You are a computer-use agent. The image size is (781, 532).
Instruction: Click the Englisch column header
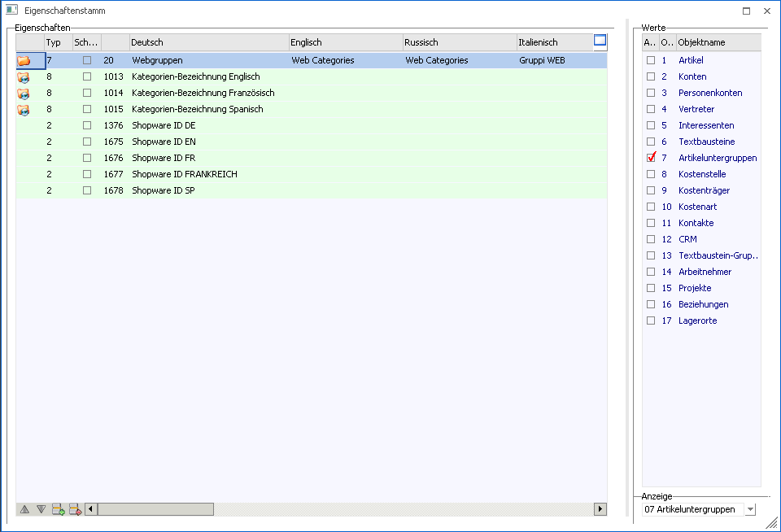tap(345, 42)
